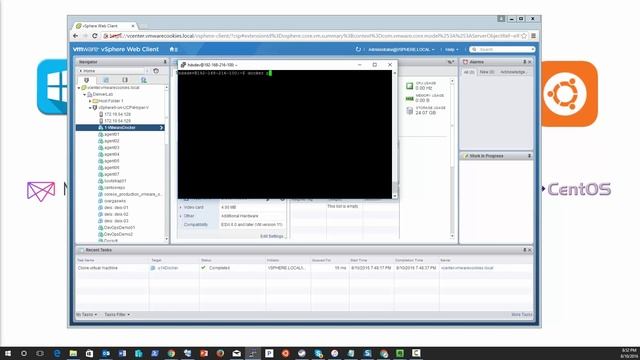Select the Storage navigator tab

(125, 80)
